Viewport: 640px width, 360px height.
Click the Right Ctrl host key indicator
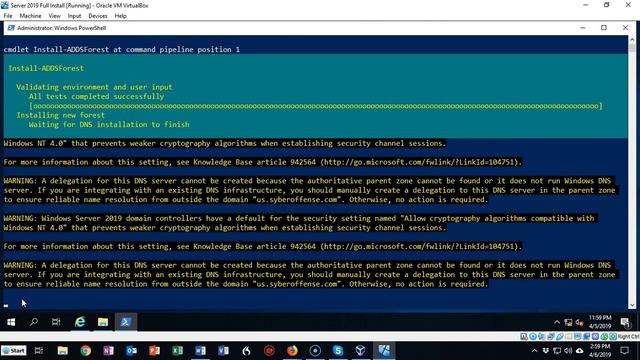[628, 337]
